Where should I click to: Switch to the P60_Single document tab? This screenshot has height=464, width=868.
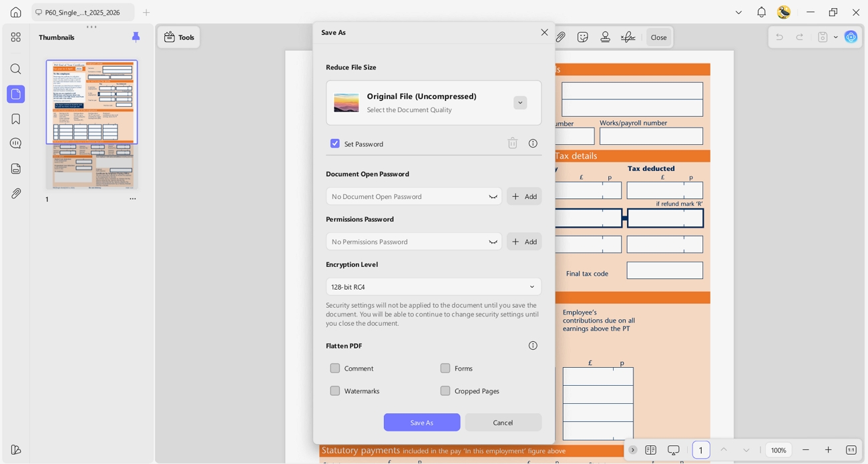pyautogui.click(x=83, y=12)
